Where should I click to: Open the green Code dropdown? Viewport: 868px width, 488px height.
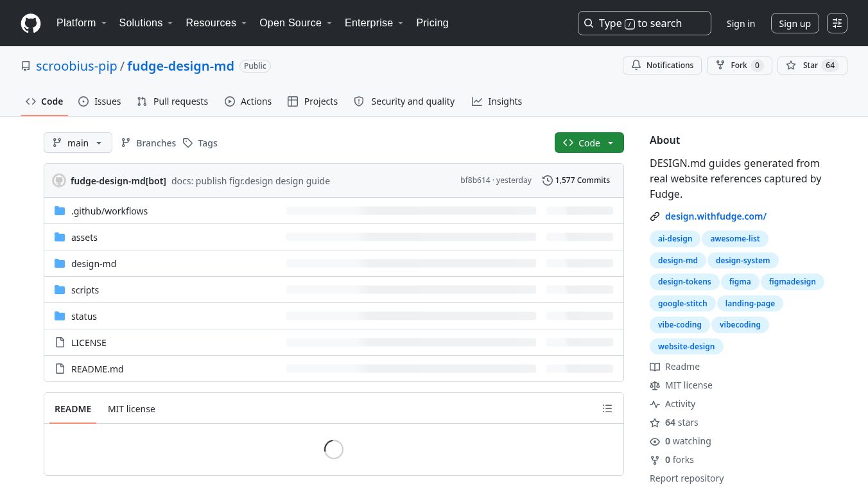pos(589,143)
